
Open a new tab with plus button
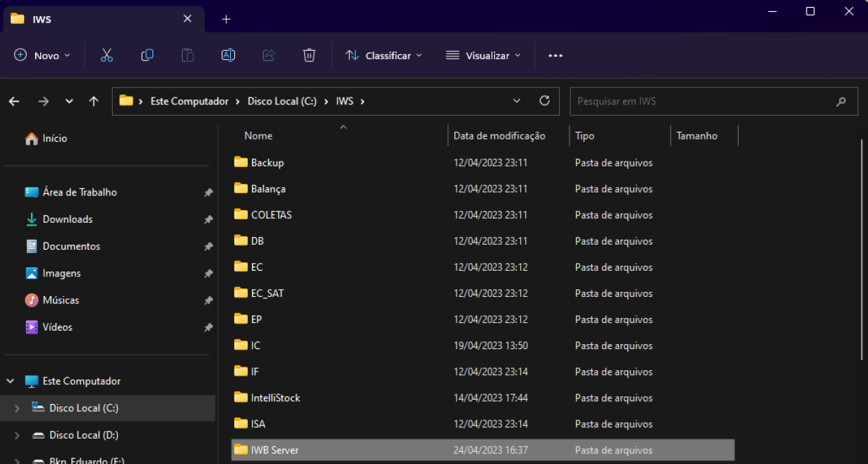click(x=226, y=19)
